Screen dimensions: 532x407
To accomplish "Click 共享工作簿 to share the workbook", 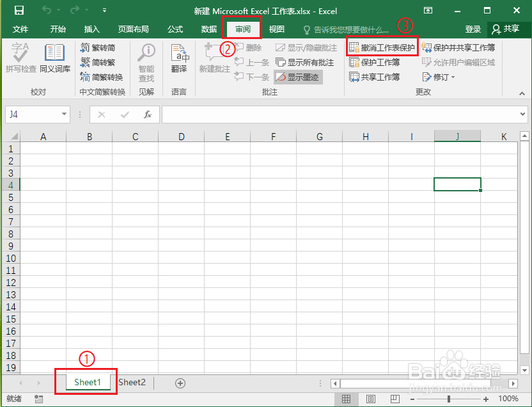I will (377, 77).
